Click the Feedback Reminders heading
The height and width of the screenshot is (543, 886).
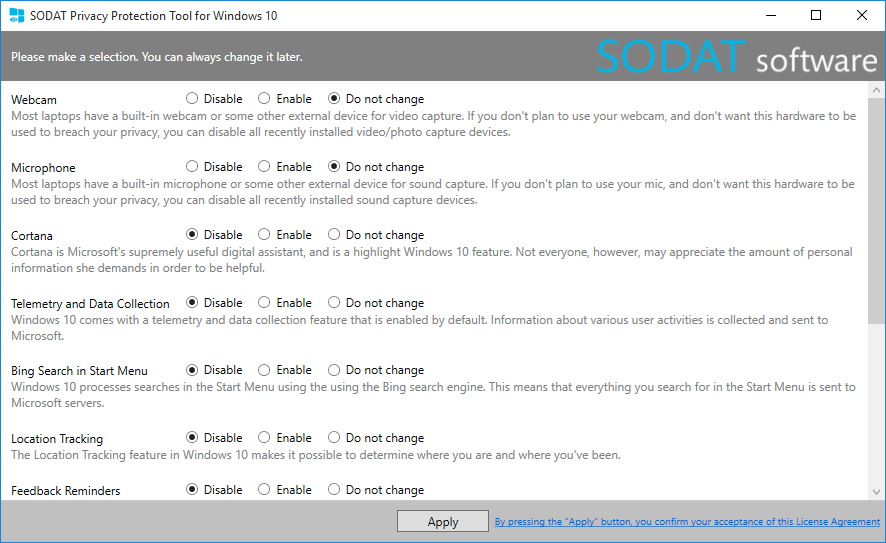coord(66,491)
